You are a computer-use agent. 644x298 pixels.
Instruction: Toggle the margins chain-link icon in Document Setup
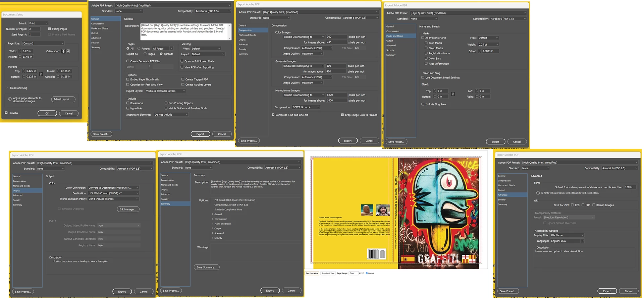(x=41, y=74)
